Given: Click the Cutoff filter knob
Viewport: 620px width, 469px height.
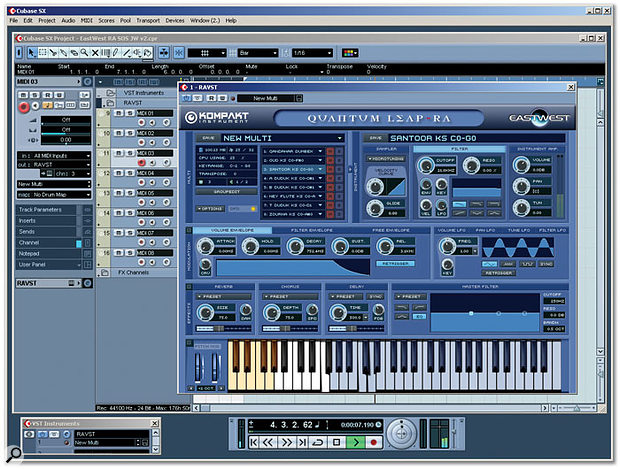Looking at the screenshot, I should [425, 166].
